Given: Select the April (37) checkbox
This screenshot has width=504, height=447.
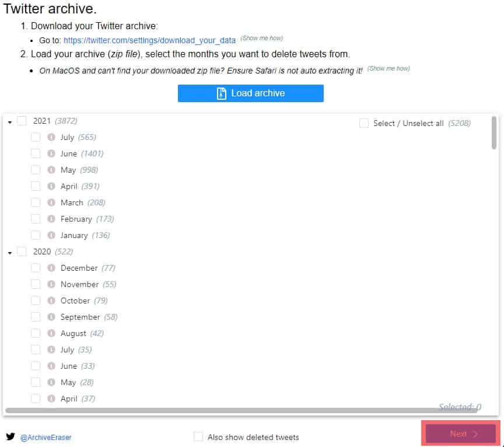Looking at the screenshot, I should click(36, 399).
